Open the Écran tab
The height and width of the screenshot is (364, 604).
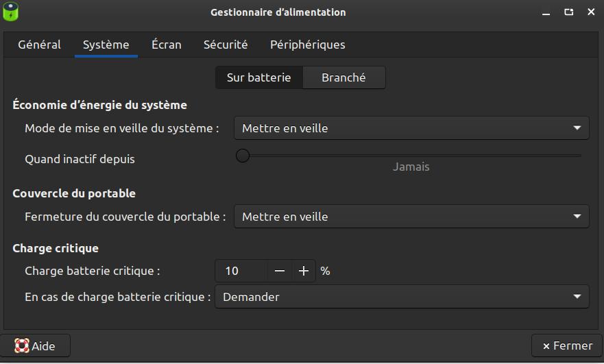click(x=167, y=45)
